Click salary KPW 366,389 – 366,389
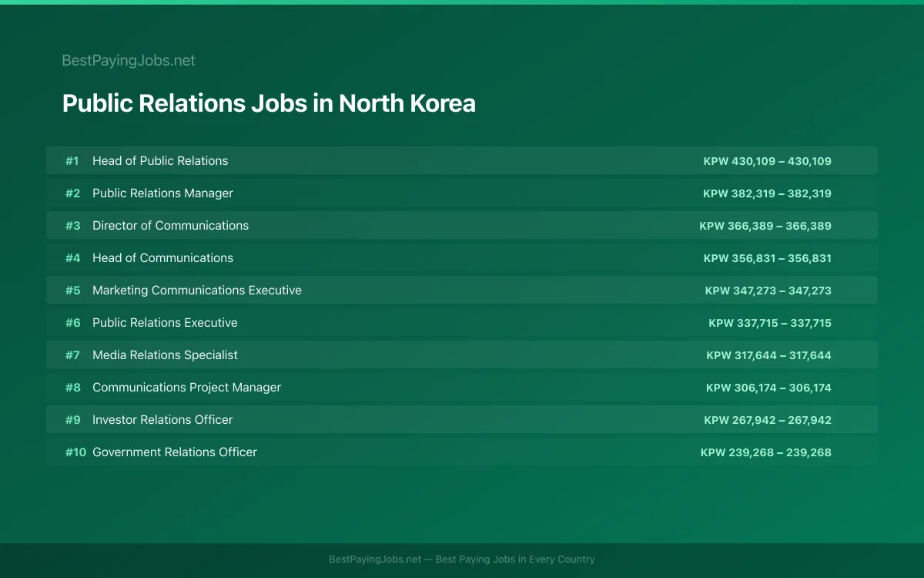The width and height of the screenshot is (924, 578). tap(765, 226)
